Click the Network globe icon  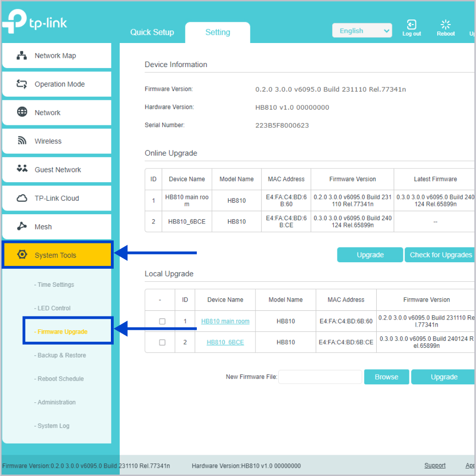[x=22, y=112]
